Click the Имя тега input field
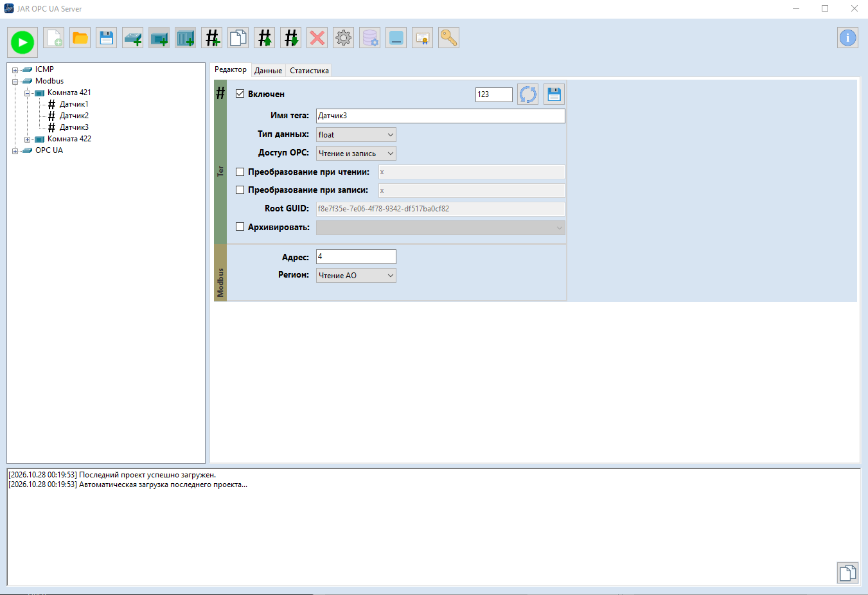The image size is (868, 595). 441,116
